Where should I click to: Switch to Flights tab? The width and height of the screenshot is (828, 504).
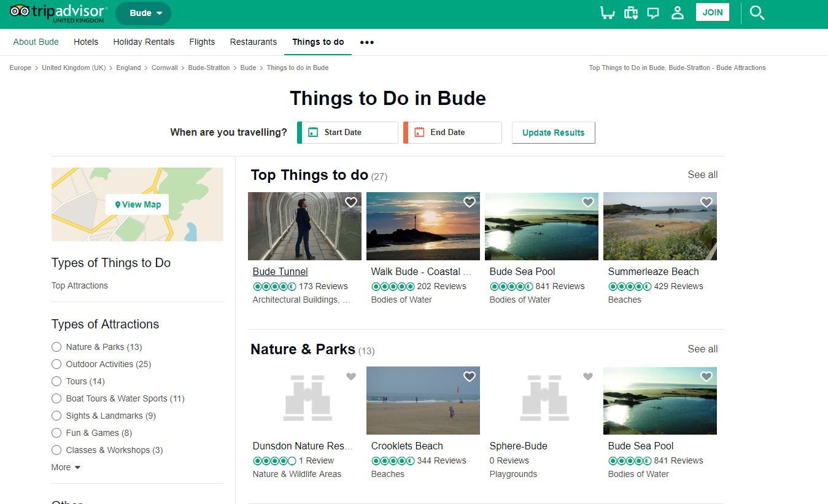[202, 42]
